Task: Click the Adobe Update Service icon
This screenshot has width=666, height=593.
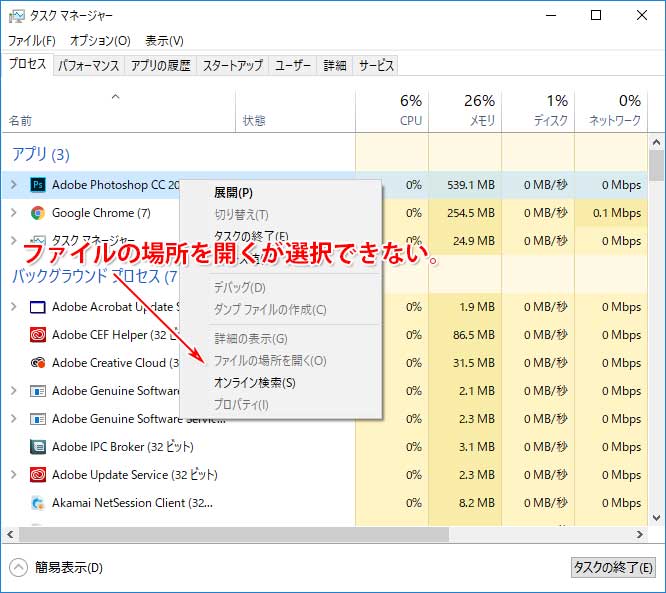Action: pos(38,474)
